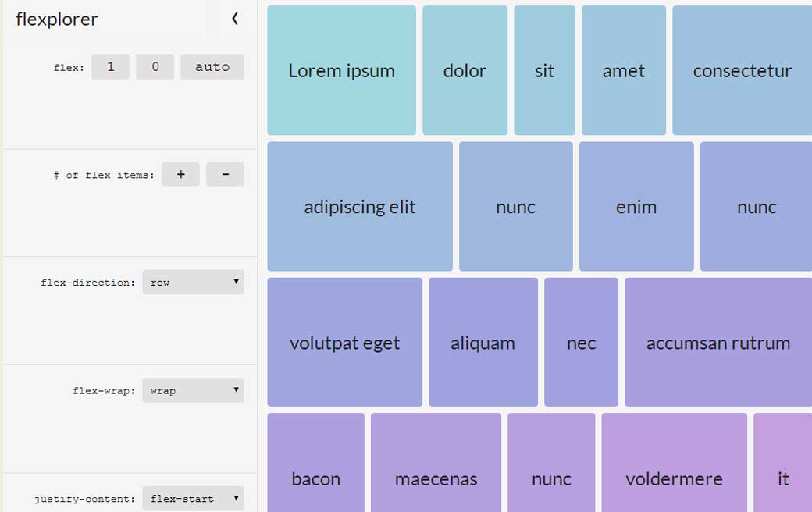Select the "adipiscing elit" flex item
Viewport: 812px width, 512px height.
click(360, 207)
